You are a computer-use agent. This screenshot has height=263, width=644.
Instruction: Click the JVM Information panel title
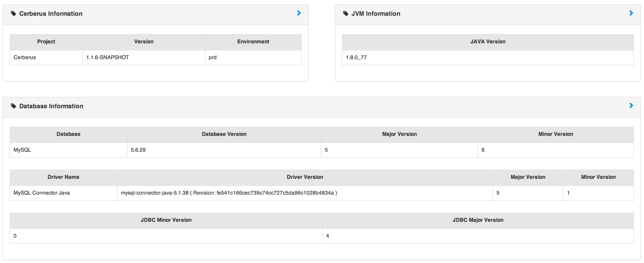[x=376, y=14]
